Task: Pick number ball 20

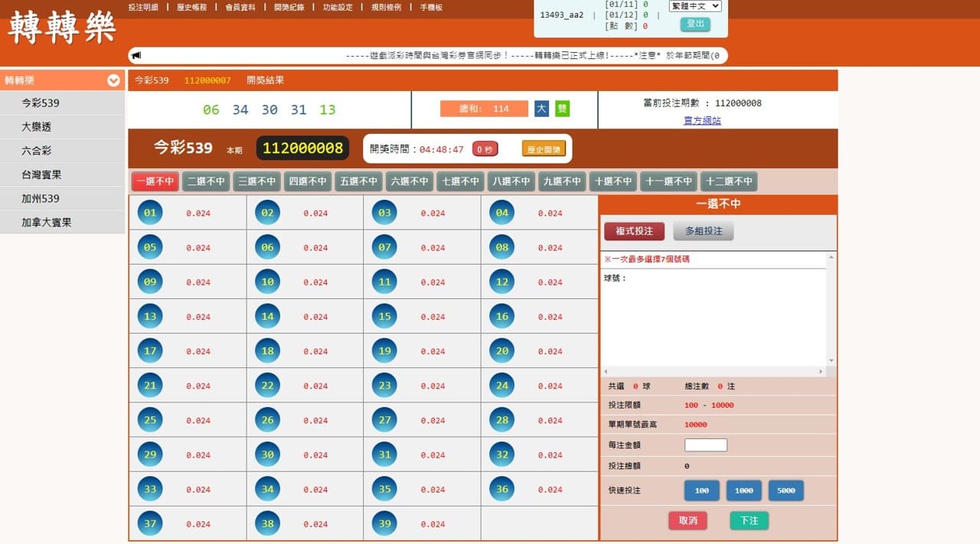Action: pos(501,351)
